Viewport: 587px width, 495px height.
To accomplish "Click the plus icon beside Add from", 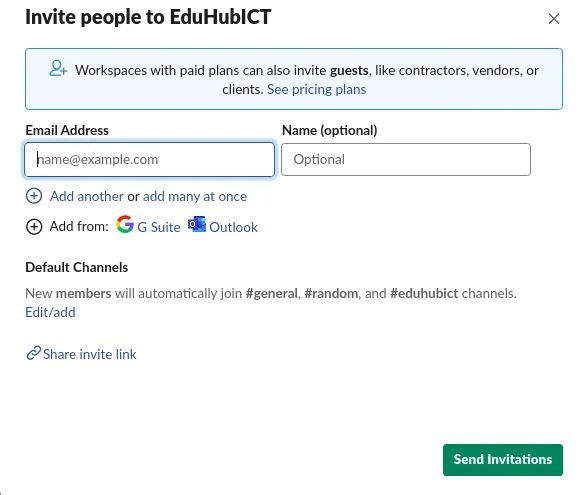I will (34, 227).
